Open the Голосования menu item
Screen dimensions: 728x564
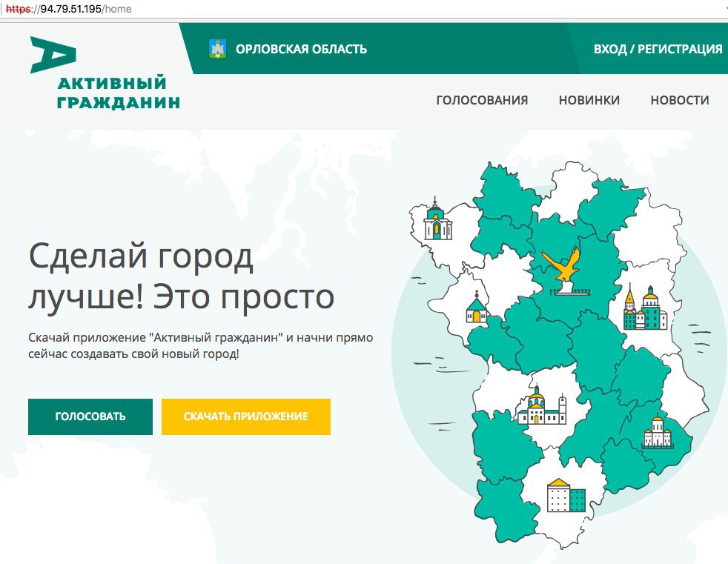[x=482, y=100]
